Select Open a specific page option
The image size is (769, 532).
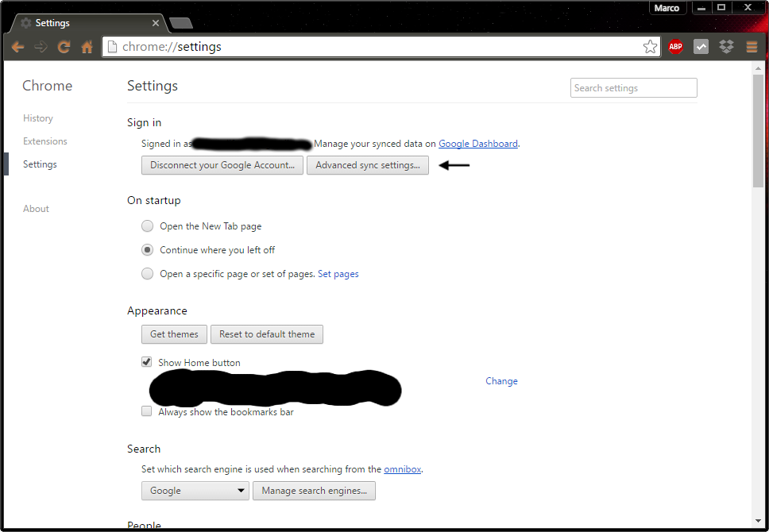147,274
